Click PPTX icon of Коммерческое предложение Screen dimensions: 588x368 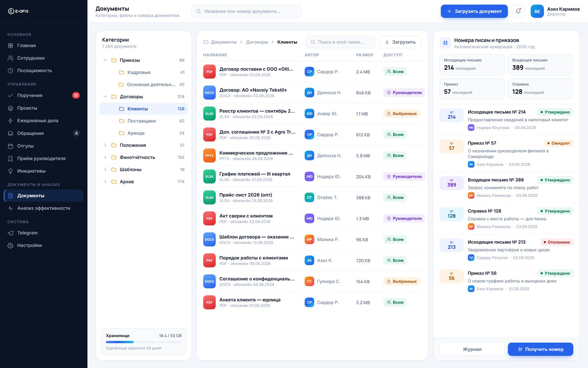pyautogui.click(x=209, y=156)
